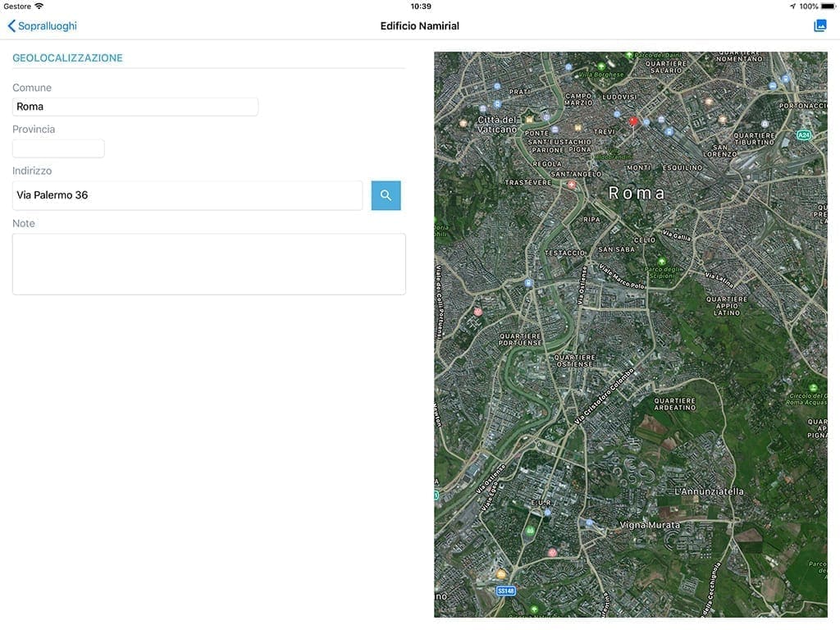Return to the Sopralluoghi list
840x630 pixels.
(44, 25)
